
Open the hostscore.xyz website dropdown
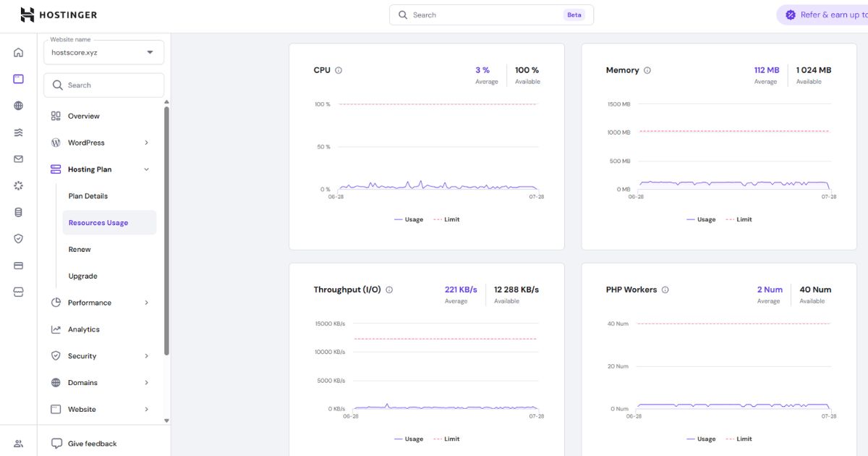103,52
